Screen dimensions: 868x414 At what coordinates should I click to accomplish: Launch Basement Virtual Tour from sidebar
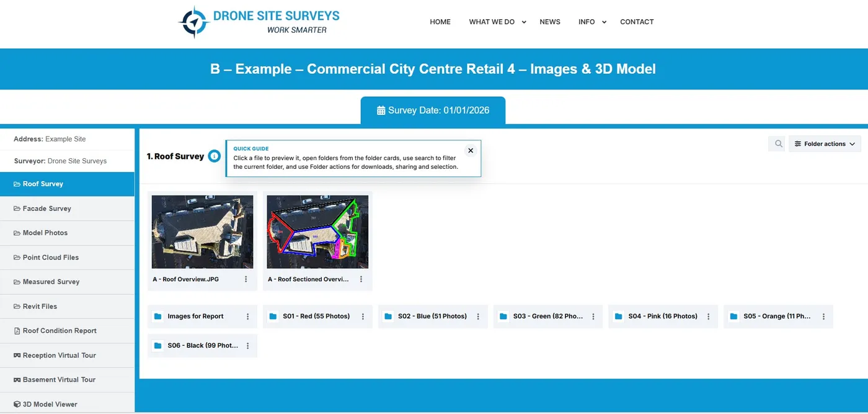(x=67, y=380)
